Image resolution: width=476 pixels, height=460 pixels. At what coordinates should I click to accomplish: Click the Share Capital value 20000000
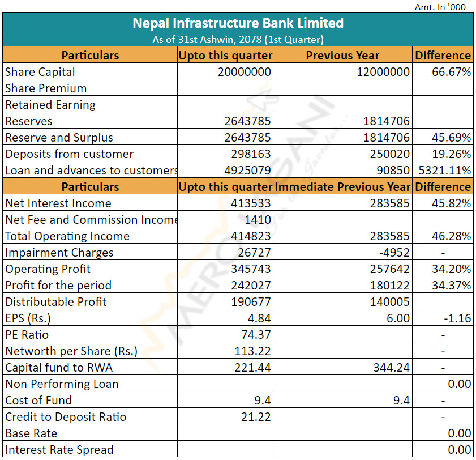[x=245, y=72]
